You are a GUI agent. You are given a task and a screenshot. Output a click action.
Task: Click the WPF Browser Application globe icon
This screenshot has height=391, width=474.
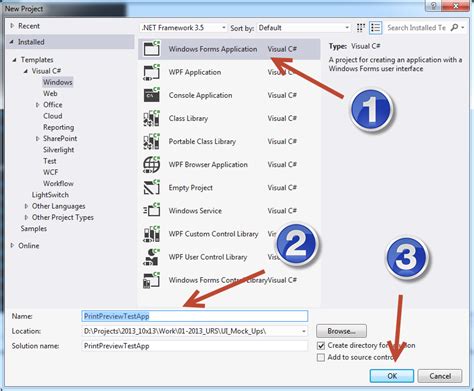click(x=152, y=165)
